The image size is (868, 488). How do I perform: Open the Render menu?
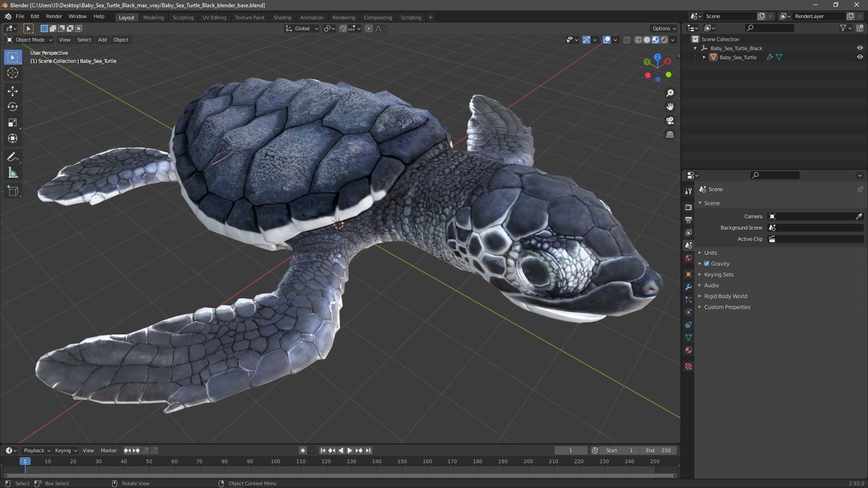54,16
